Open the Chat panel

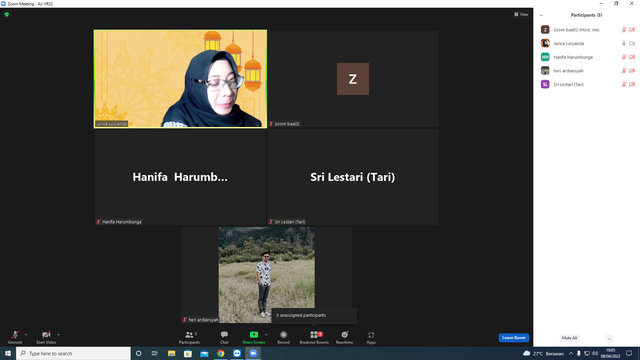click(224, 337)
